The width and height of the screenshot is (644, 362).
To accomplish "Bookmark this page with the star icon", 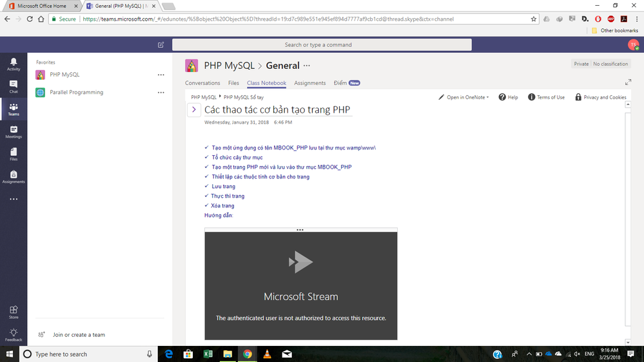I will (534, 19).
